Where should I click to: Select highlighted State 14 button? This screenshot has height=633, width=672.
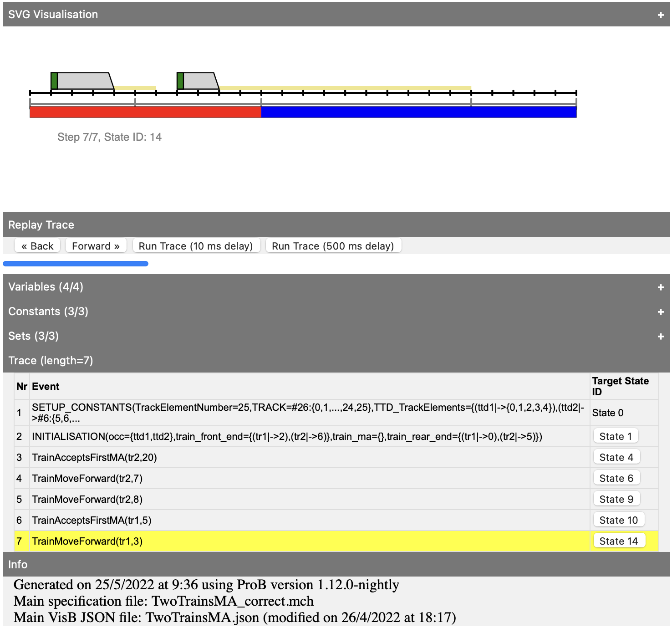[x=618, y=541]
